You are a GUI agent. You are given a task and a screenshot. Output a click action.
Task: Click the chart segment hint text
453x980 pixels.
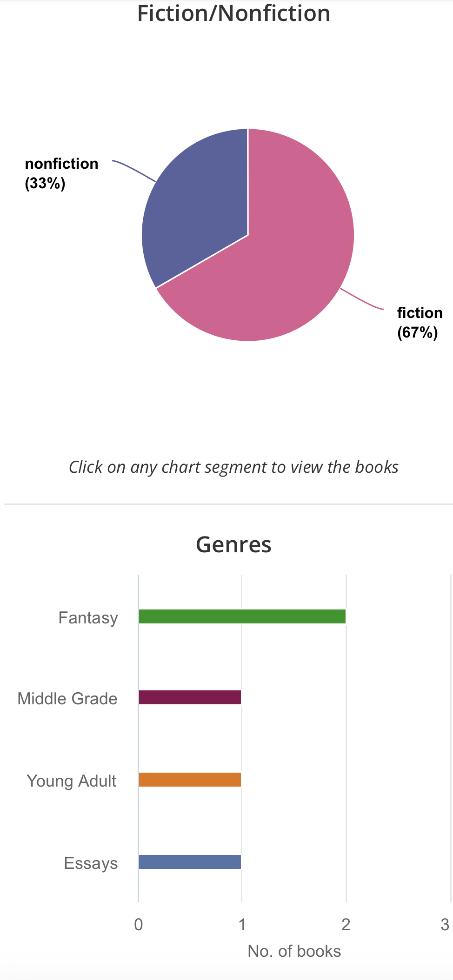coord(233,467)
